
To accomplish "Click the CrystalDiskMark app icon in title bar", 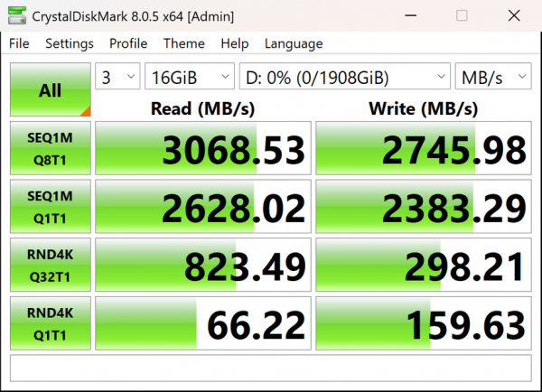I will click(x=17, y=16).
